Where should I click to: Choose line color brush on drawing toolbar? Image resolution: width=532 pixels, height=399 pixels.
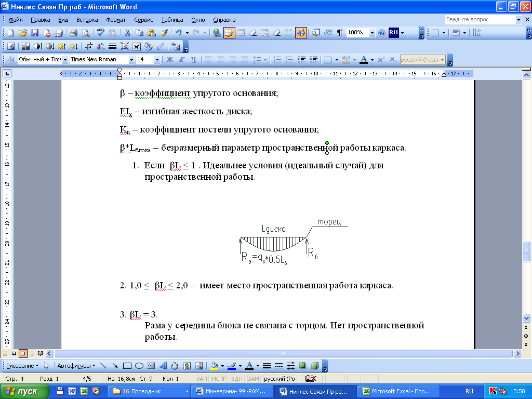[x=232, y=366]
